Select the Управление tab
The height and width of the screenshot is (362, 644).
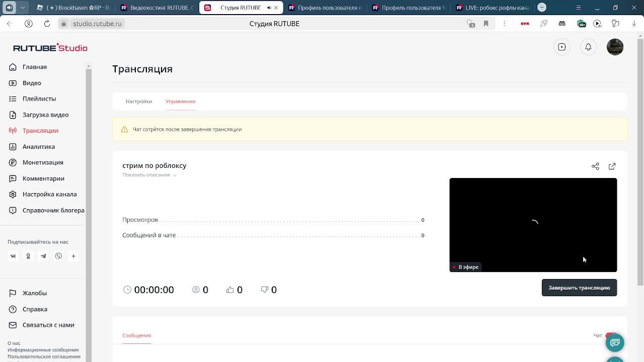click(180, 102)
